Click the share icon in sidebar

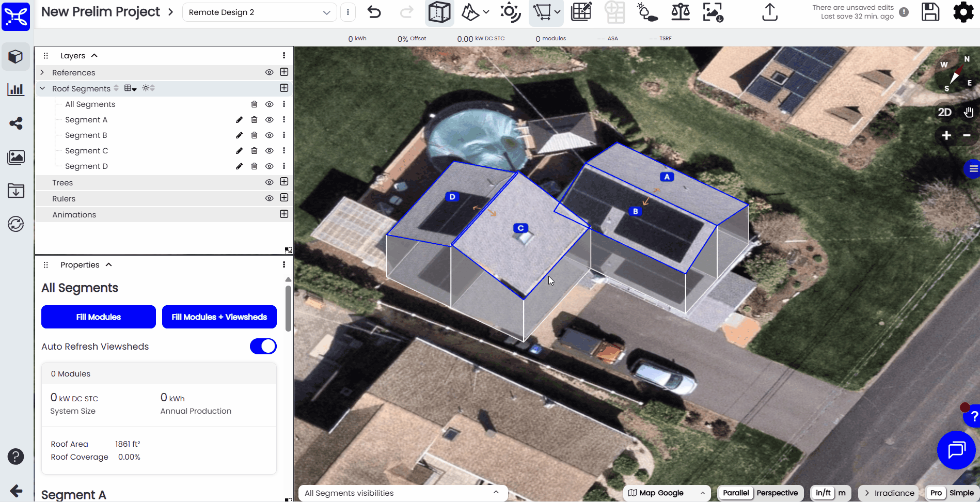(x=15, y=123)
